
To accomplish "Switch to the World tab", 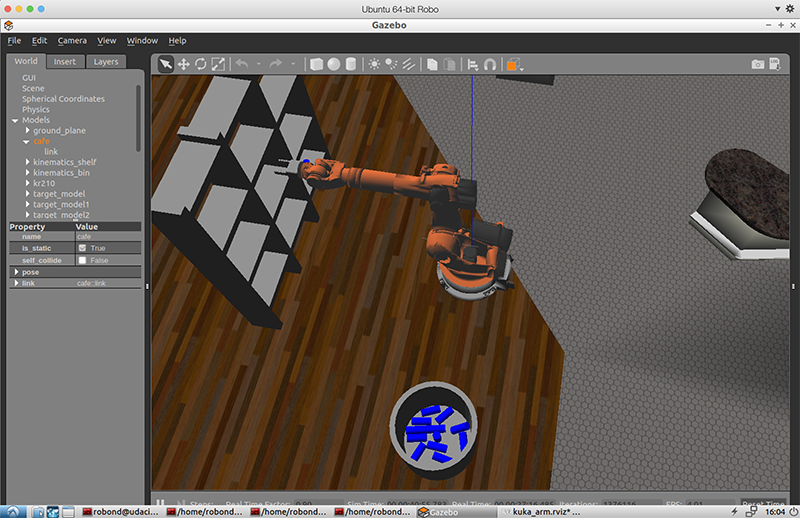I will (26, 61).
